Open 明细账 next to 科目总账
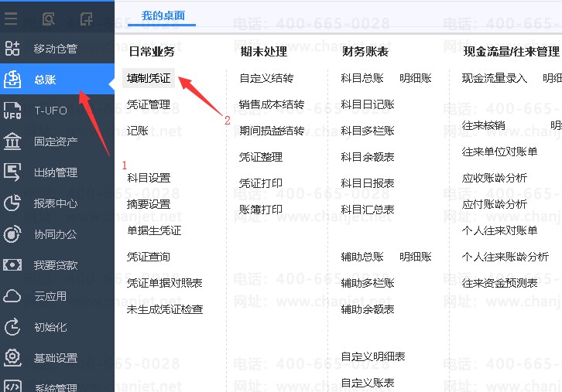562x392 pixels. (x=416, y=78)
